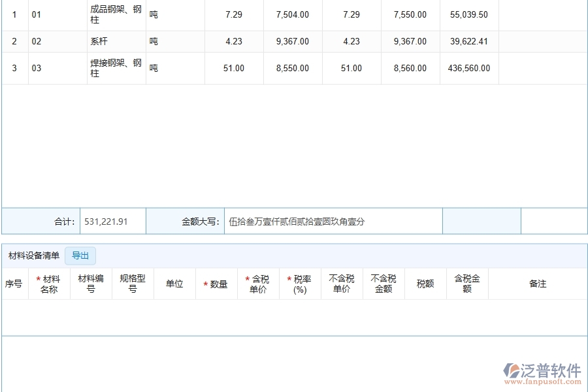588x392 pixels.
Task: Select the cell with price 7,504.00
Action: click(x=293, y=14)
